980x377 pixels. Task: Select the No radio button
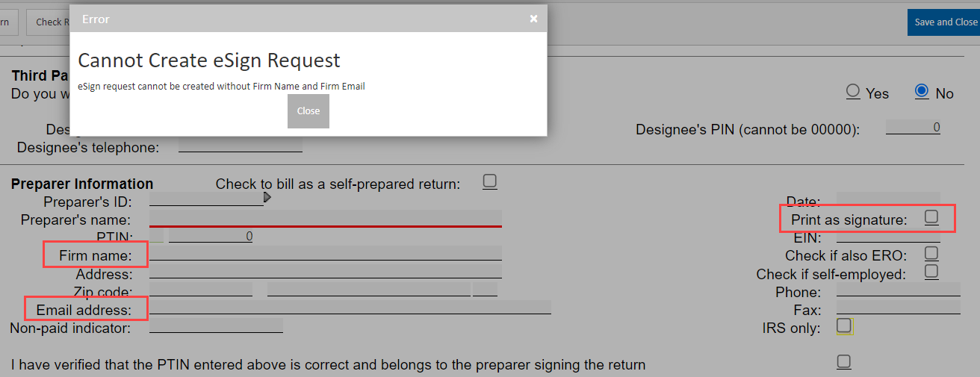tap(922, 92)
